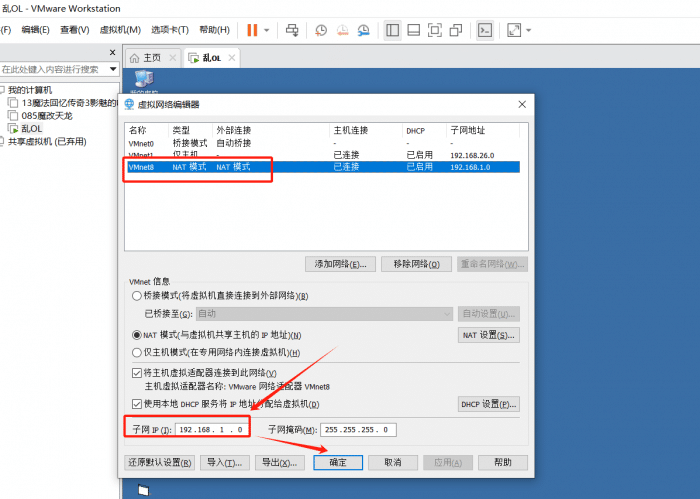Click the orange pause/suspend VM icon

point(252,30)
